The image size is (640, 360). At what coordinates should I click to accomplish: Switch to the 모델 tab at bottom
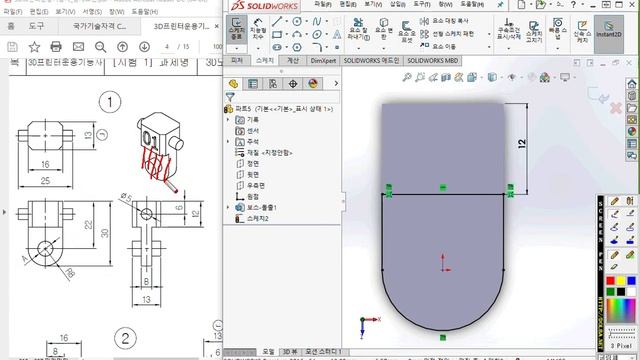coord(268,351)
